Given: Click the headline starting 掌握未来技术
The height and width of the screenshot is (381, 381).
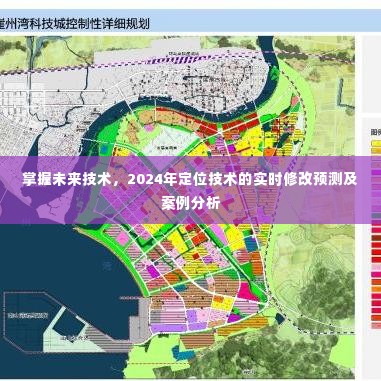Looking at the screenshot, I should point(190,191).
